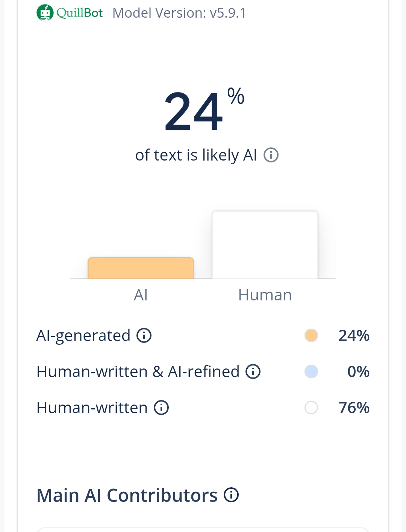The image size is (406, 532).
Task: Open Main AI Contributors info icon
Action: click(231, 495)
